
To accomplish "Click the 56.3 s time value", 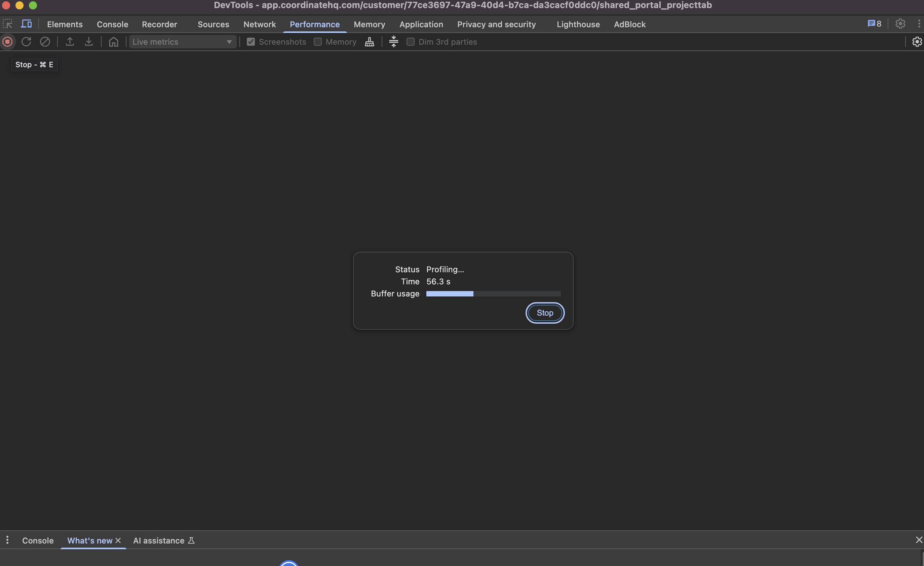I will 438,282.
